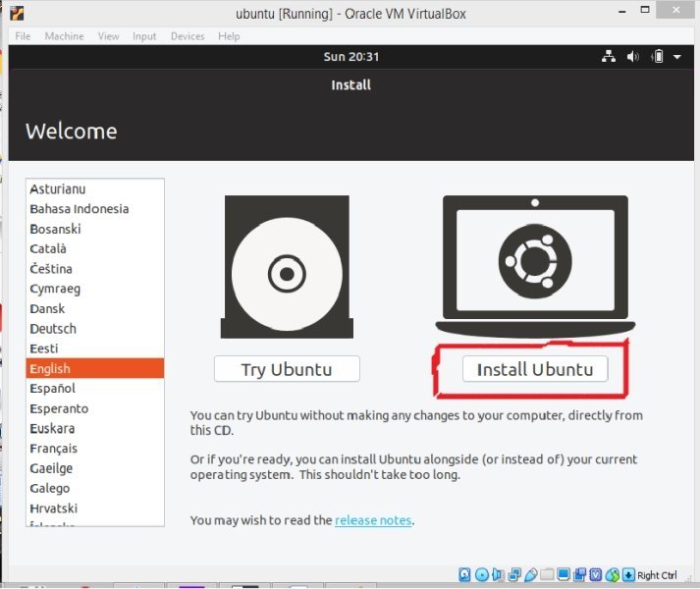
Task: Open the File menu
Action: [x=23, y=36]
